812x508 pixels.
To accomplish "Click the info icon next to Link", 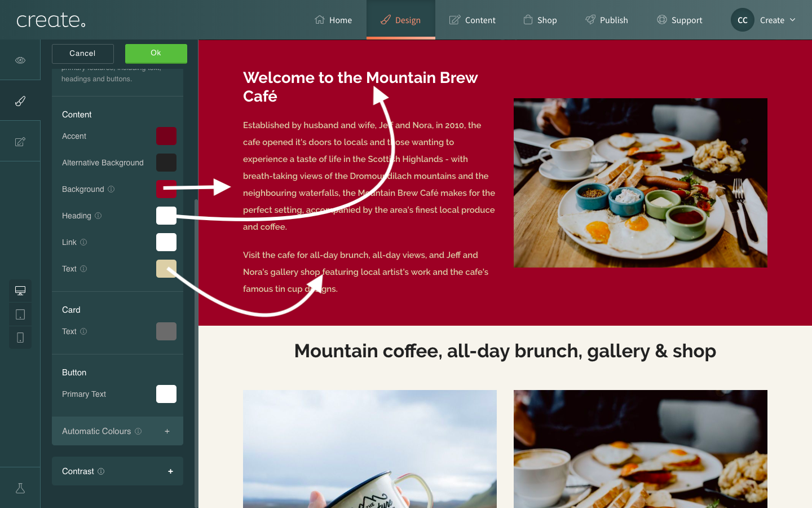I will tap(83, 242).
